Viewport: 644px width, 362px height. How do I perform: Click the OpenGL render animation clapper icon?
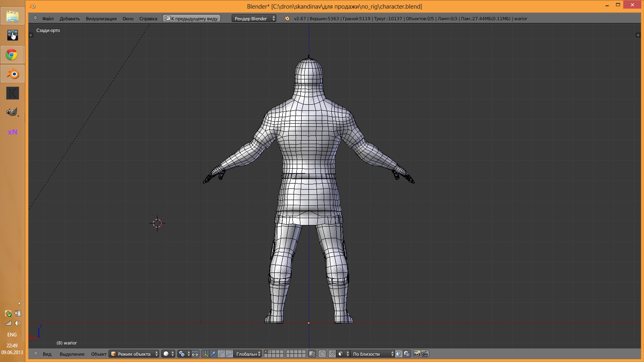pos(425,354)
